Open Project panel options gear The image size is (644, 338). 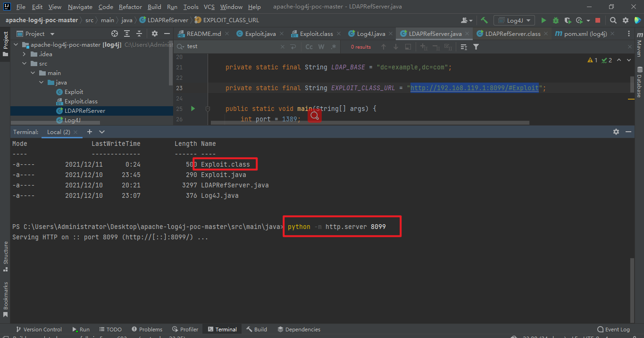[x=154, y=34]
